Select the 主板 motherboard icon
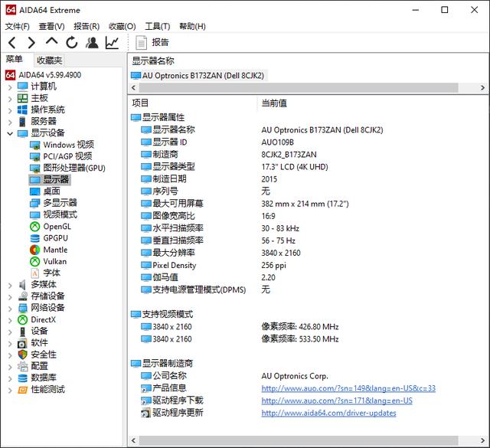The image size is (490, 448). pos(22,98)
